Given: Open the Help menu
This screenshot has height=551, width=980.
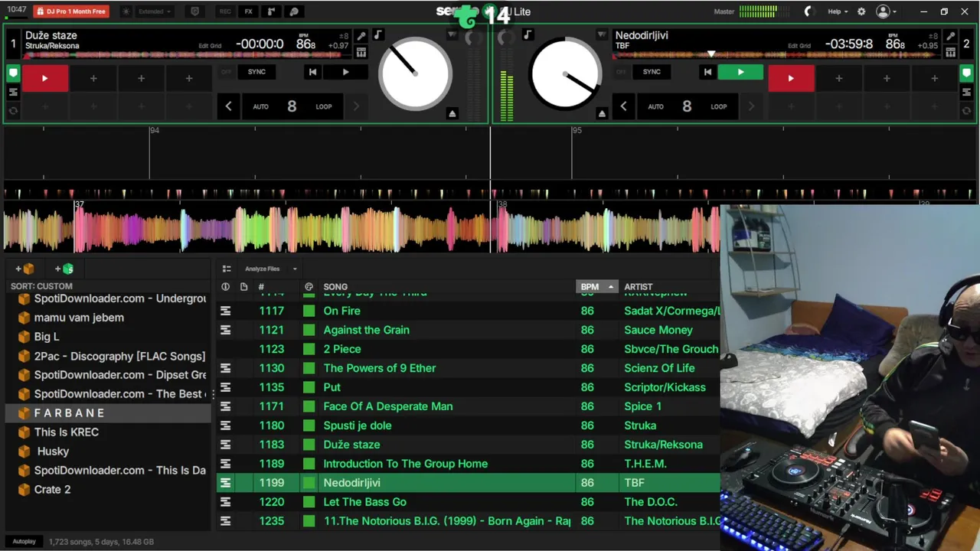Looking at the screenshot, I should [838, 11].
